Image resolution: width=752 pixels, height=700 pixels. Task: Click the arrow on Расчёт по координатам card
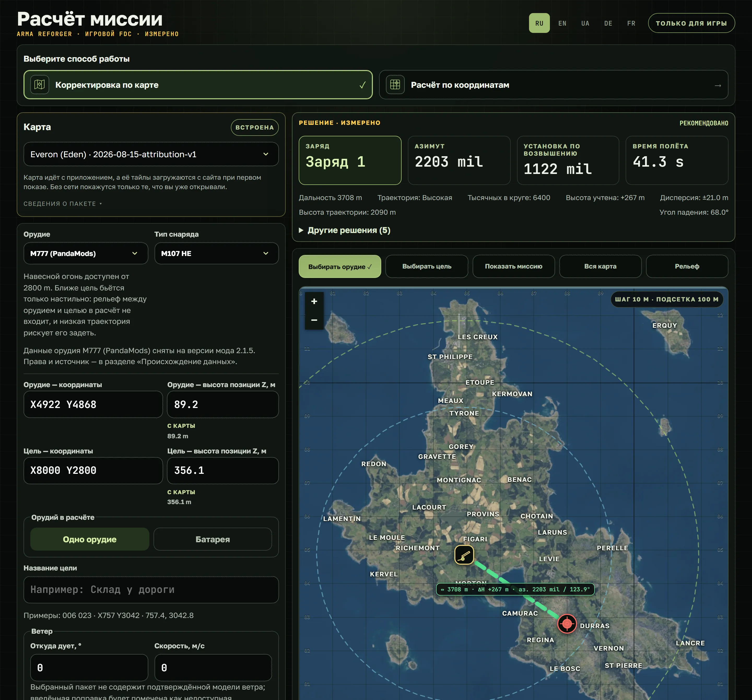click(718, 85)
